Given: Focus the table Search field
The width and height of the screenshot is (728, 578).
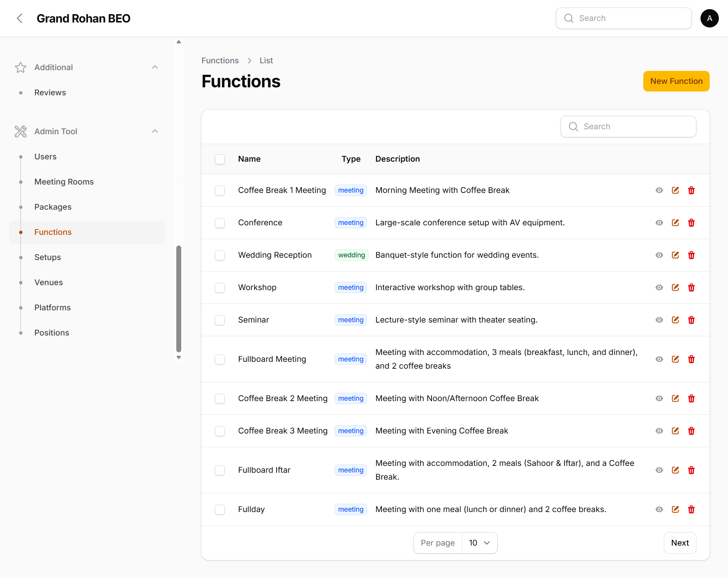Looking at the screenshot, I should [628, 127].
